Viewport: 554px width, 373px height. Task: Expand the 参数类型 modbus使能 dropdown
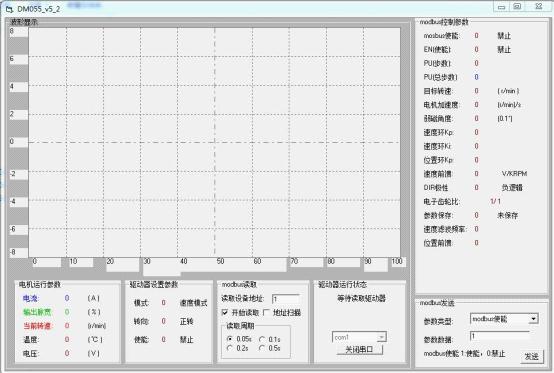(534, 319)
